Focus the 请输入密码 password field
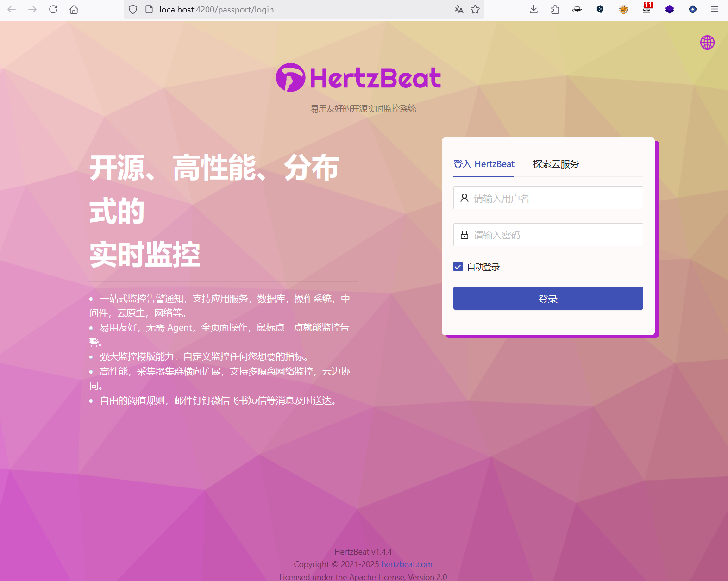This screenshot has width=728, height=581. tap(548, 235)
